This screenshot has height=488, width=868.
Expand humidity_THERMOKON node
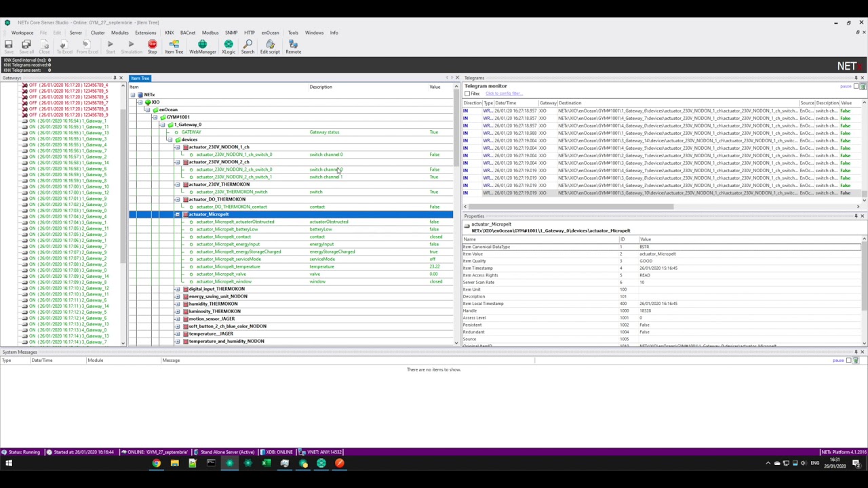coord(177,304)
